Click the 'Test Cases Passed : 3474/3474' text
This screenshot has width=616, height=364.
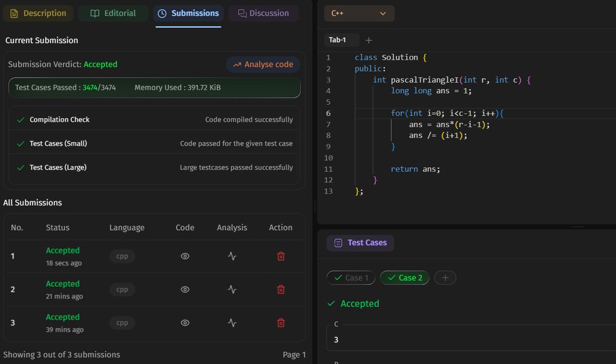tap(65, 88)
